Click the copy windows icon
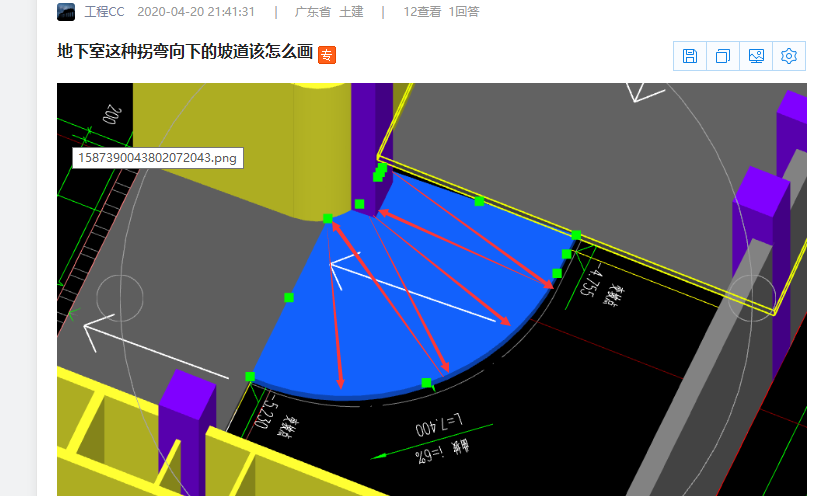This screenshot has height=496, width=815. click(x=723, y=56)
